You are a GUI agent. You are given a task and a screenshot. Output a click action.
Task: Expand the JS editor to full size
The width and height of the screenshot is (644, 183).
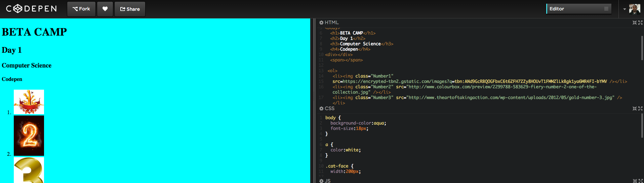pyautogui.click(x=640, y=181)
